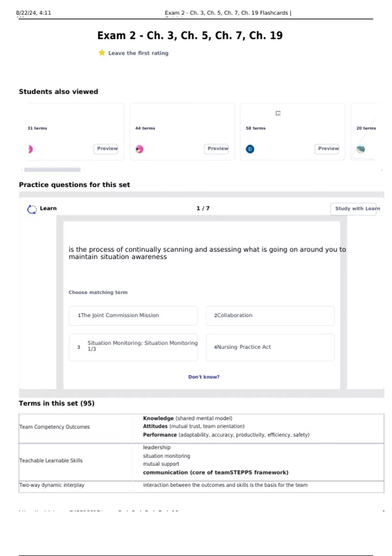This screenshot has width=392, height=556.
Task: Select the 'Teachable Learnable Skills' term row
Action: click(51, 460)
